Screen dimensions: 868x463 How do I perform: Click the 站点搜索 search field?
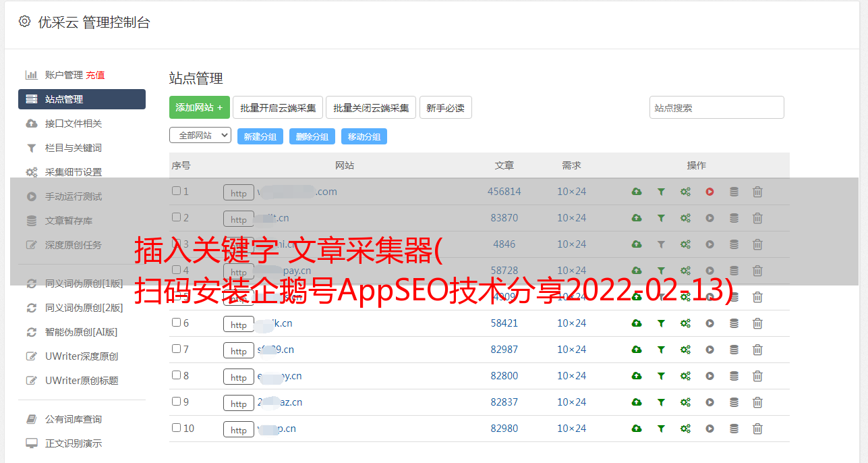[x=717, y=107]
